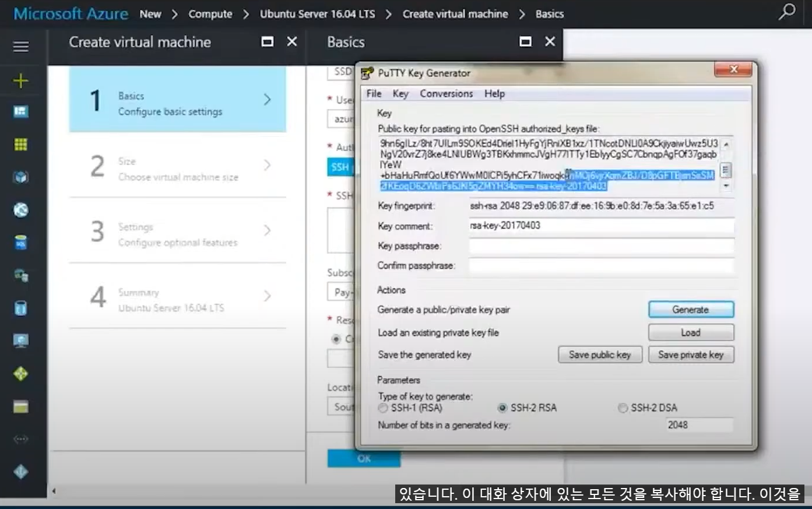
Task: Click Number of bits field showing 2048
Action: (699, 425)
